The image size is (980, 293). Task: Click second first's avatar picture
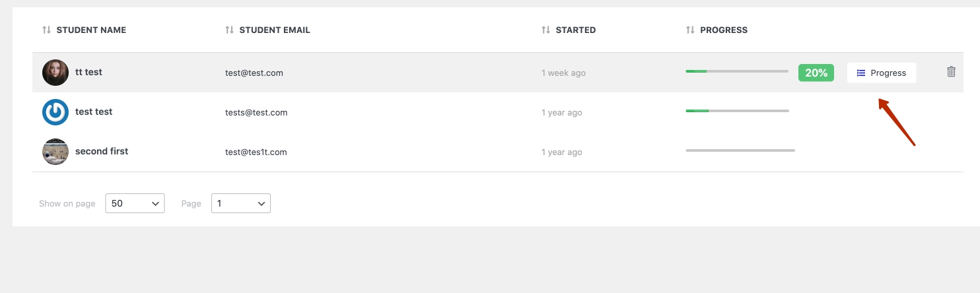[x=55, y=152]
